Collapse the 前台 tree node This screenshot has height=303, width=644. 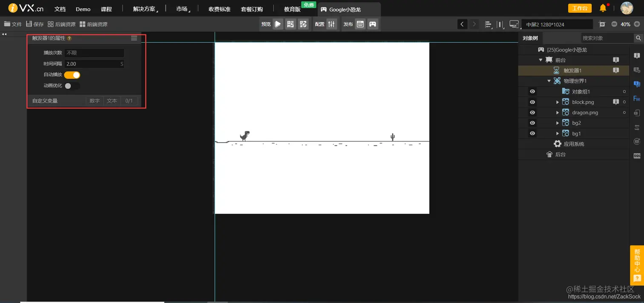[x=540, y=60]
